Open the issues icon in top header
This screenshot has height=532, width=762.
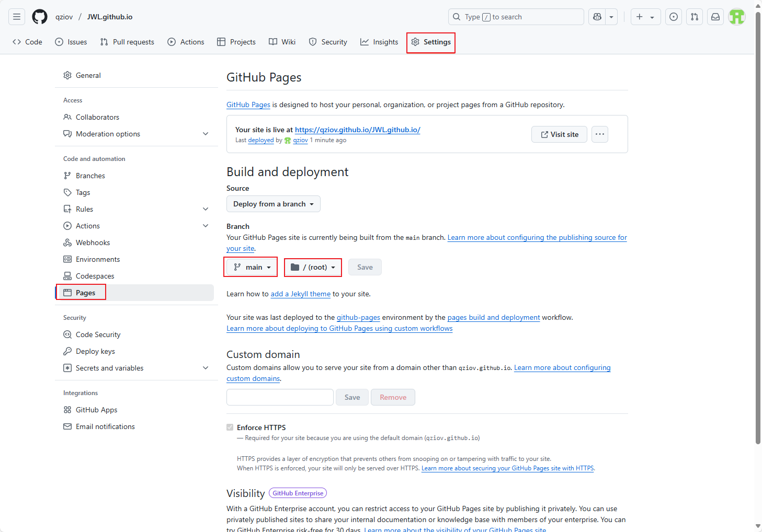pyautogui.click(x=674, y=17)
